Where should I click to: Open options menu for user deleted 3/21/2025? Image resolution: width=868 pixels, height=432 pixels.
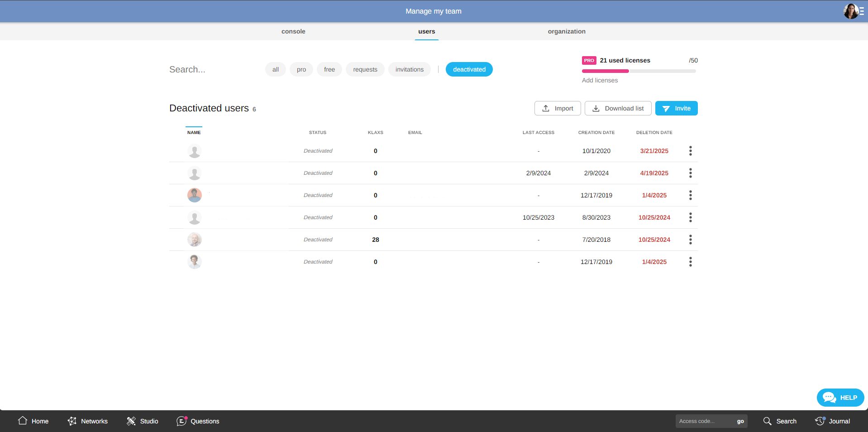[690, 151]
